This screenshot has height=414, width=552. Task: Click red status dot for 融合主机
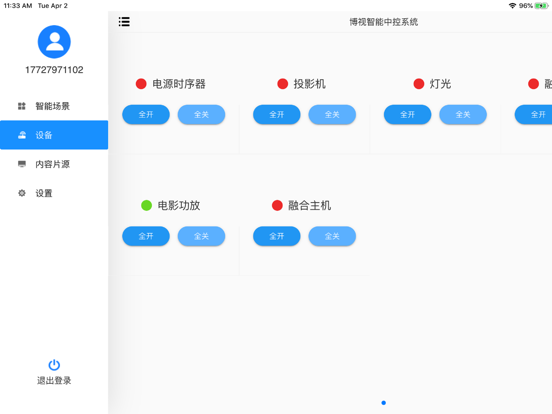point(277,205)
